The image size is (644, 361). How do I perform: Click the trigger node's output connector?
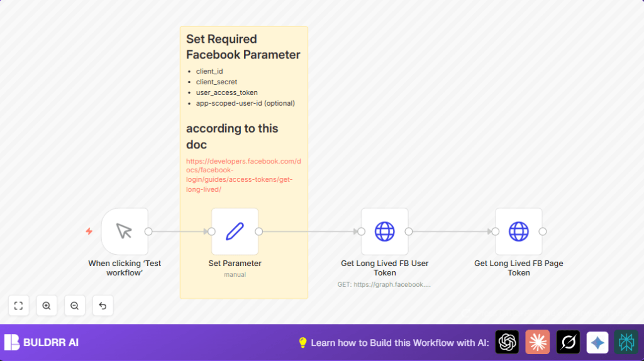point(148,231)
